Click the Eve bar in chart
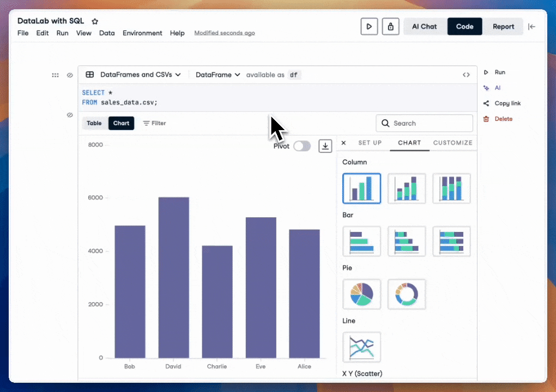This screenshot has height=392, width=556. [261, 287]
